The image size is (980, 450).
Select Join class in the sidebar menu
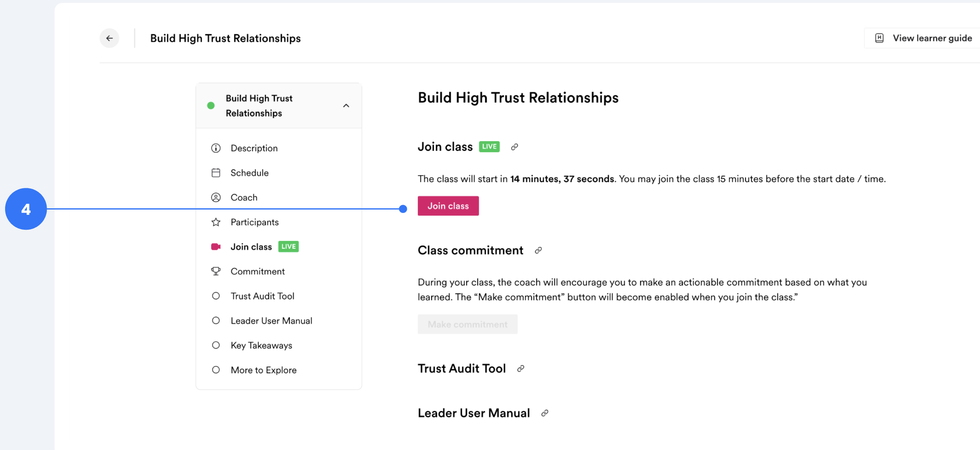point(251,247)
